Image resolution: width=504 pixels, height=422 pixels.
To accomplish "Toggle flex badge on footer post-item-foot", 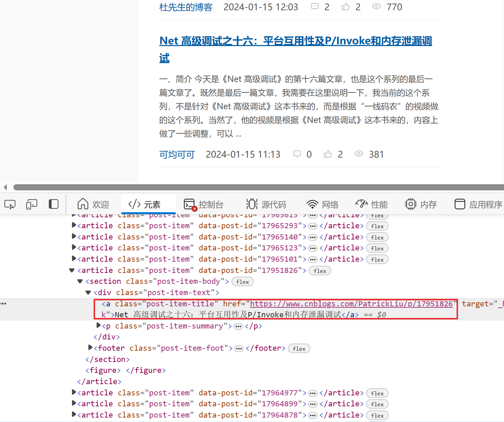I will (299, 349).
